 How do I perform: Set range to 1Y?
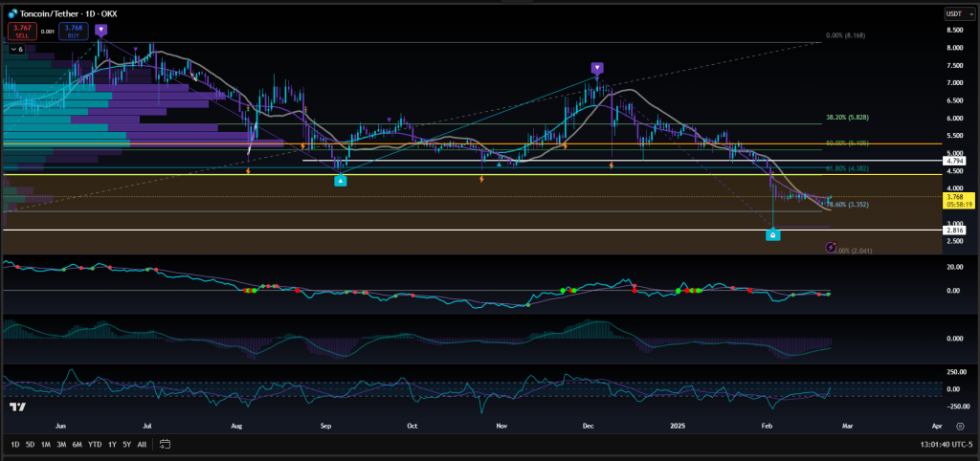pos(112,445)
